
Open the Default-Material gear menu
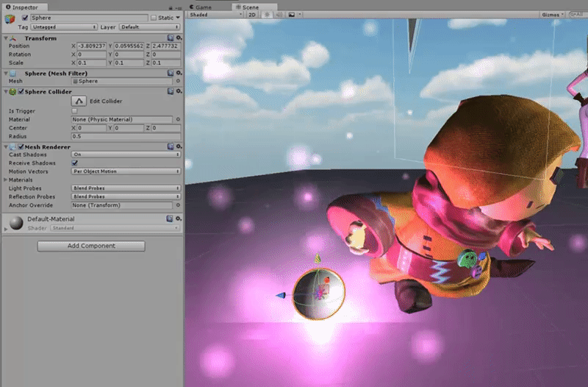coord(179,219)
